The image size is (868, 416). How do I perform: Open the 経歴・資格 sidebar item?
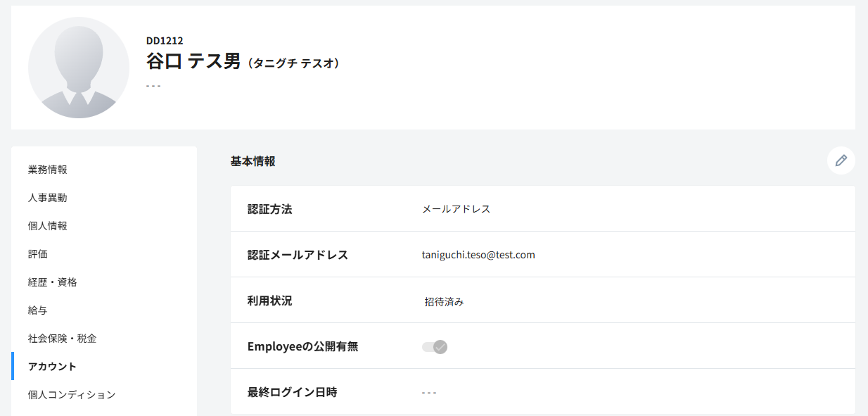point(53,282)
